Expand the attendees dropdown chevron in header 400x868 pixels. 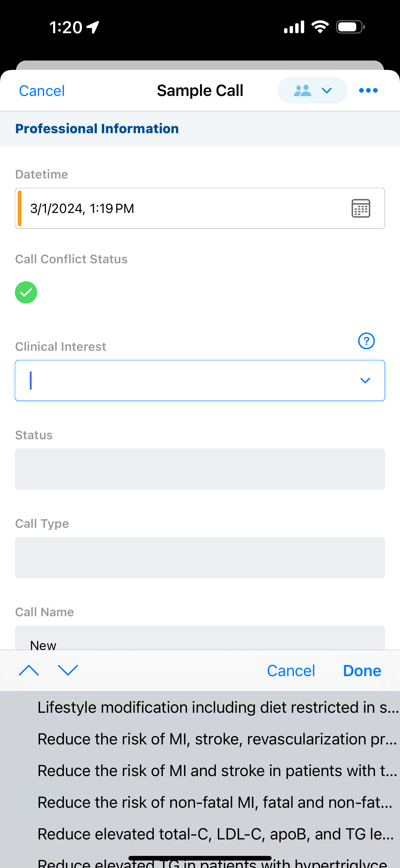[327, 90]
